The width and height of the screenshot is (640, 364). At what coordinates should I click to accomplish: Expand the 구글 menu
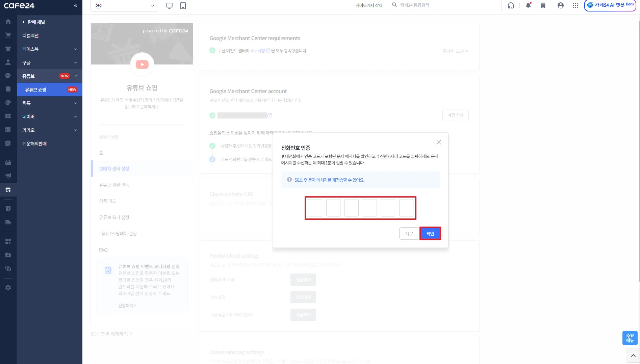[x=50, y=62]
